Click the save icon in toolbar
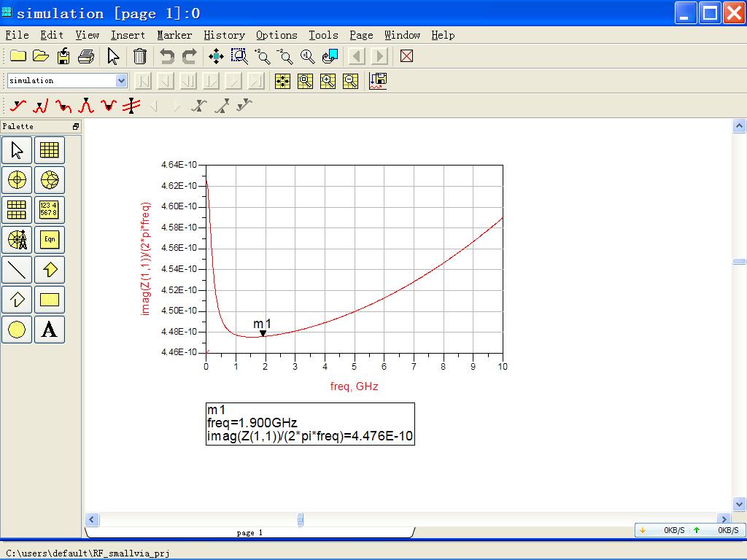 click(63, 56)
